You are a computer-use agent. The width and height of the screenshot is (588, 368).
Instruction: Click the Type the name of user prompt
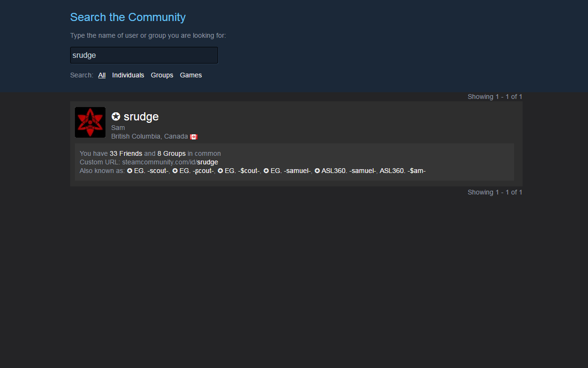148,36
